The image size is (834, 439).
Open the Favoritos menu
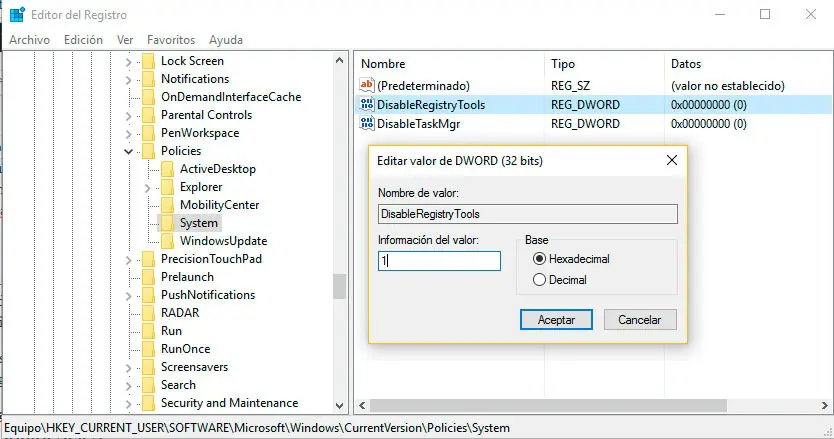(171, 40)
